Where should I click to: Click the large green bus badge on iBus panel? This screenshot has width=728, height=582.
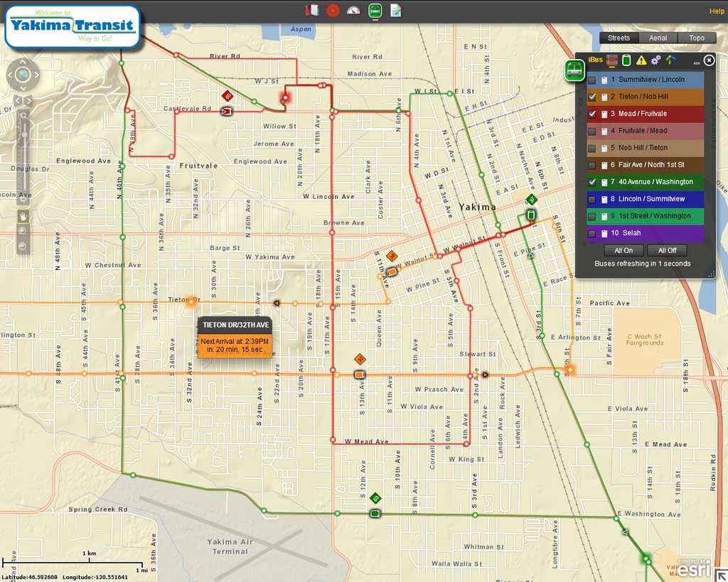point(574,70)
